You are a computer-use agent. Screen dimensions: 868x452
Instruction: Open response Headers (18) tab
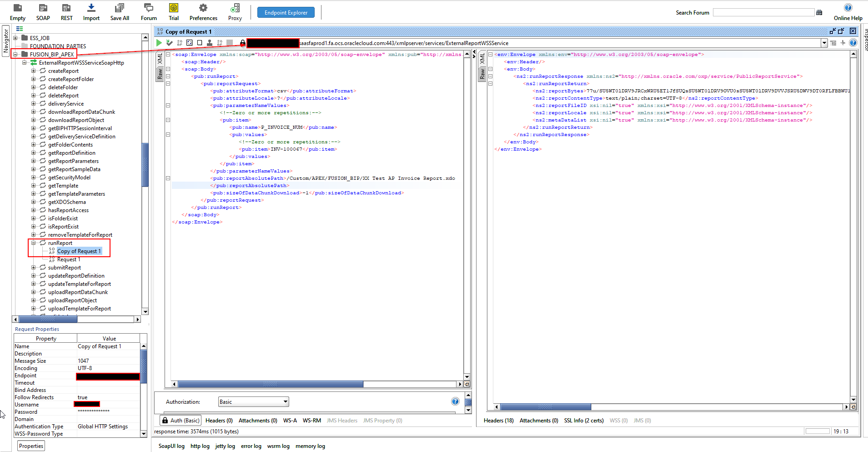coord(498,420)
